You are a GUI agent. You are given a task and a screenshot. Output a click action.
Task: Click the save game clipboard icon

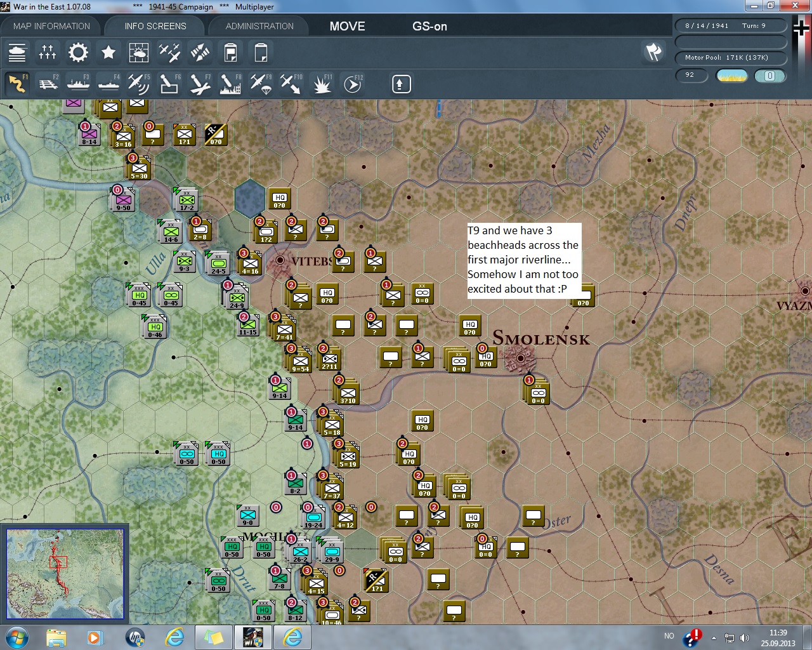coord(230,52)
